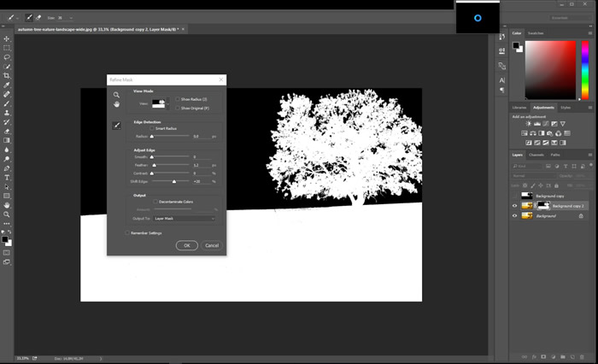Click the hue spectrum strip
The width and height of the screenshot is (598, 364).
pyautogui.click(x=584, y=70)
